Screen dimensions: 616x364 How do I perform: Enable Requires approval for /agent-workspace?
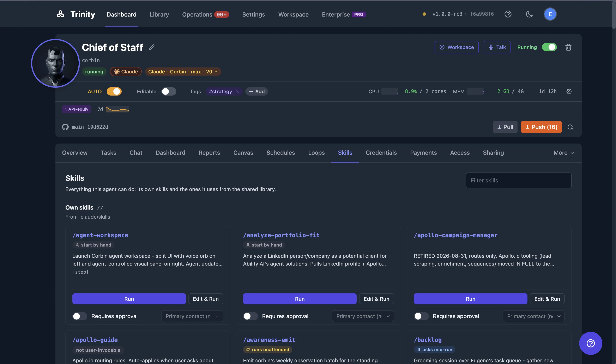coord(80,316)
